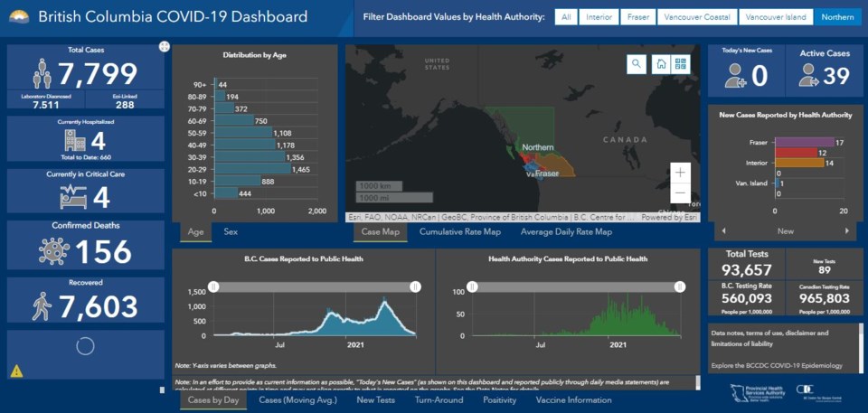
Task: Open Explore the BCCDC COVID-19 Epidemiology link
Action: pos(777,365)
